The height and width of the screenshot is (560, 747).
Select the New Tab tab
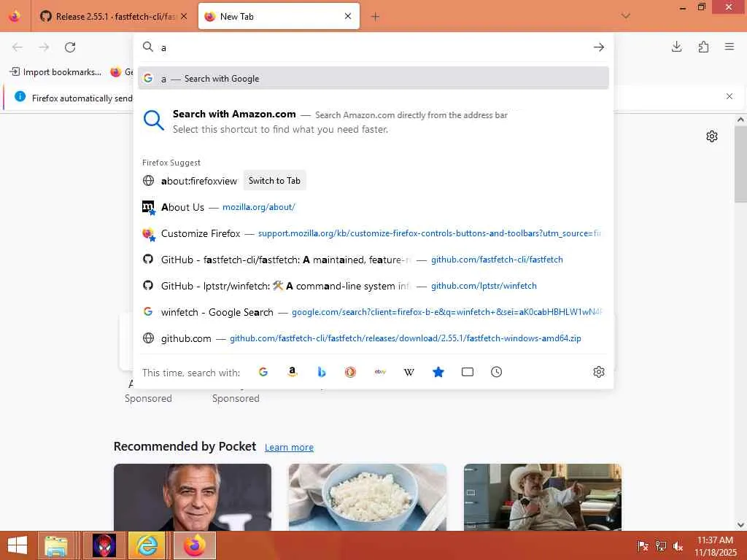(x=279, y=17)
